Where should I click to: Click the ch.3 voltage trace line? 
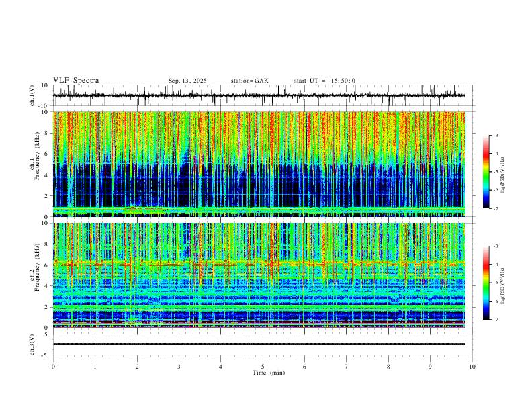259,344
